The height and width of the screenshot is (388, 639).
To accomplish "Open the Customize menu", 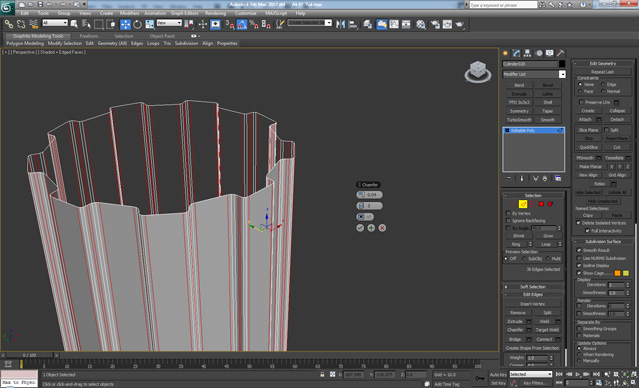I will (246, 13).
